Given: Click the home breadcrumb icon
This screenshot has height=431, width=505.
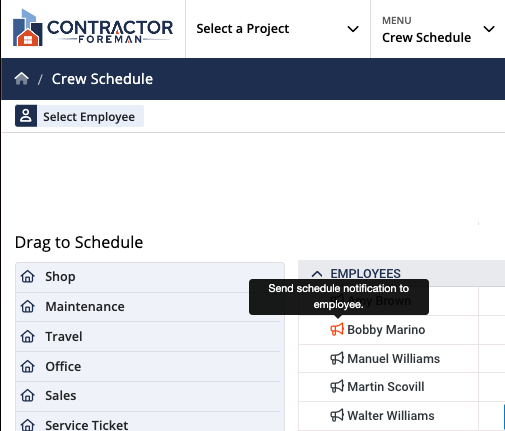Looking at the screenshot, I should (x=22, y=79).
